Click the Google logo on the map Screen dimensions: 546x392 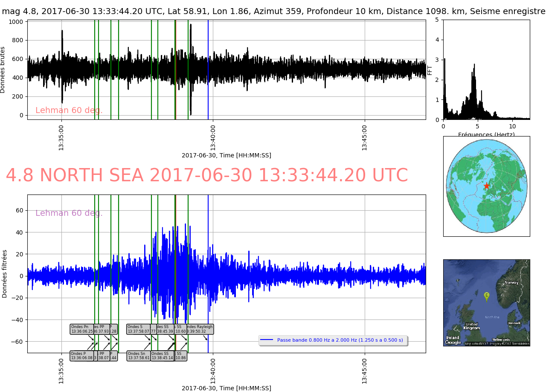coord(453,342)
